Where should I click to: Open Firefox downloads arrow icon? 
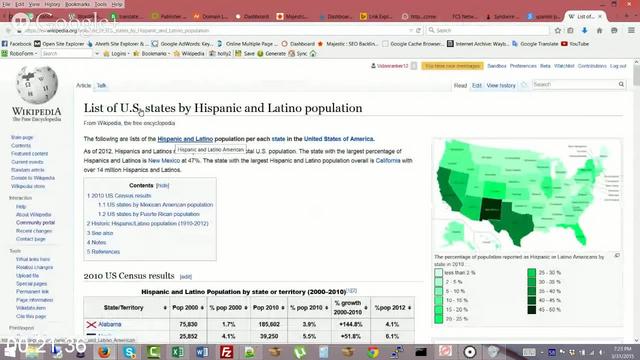(x=584, y=31)
